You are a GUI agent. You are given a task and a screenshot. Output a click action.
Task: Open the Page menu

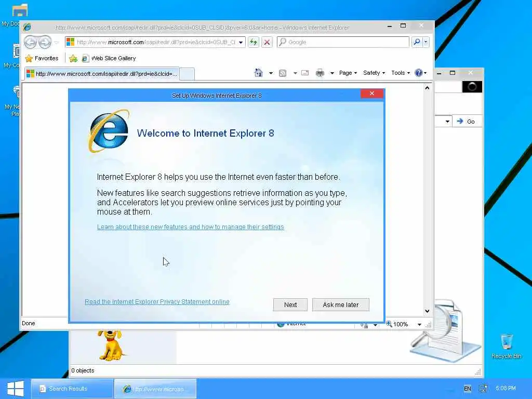[x=348, y=73]
